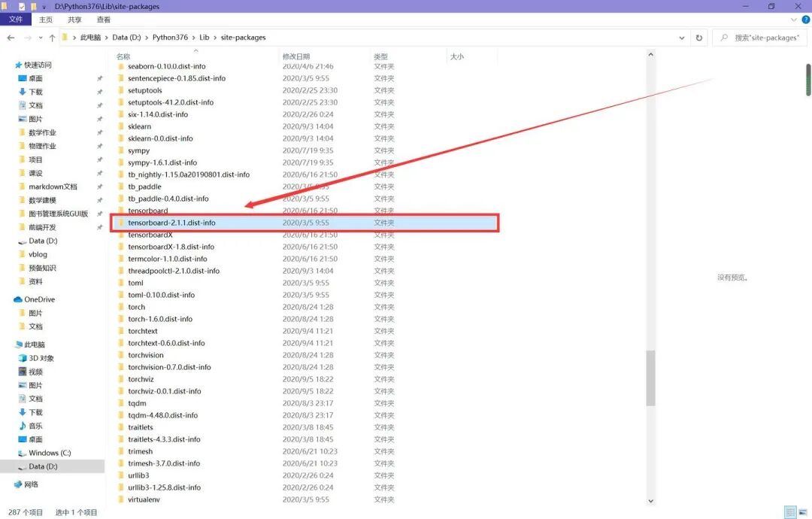This screenshot has height=519, width=812.
Task: Go forward using the forward arrow
Action: pos(28,38)
